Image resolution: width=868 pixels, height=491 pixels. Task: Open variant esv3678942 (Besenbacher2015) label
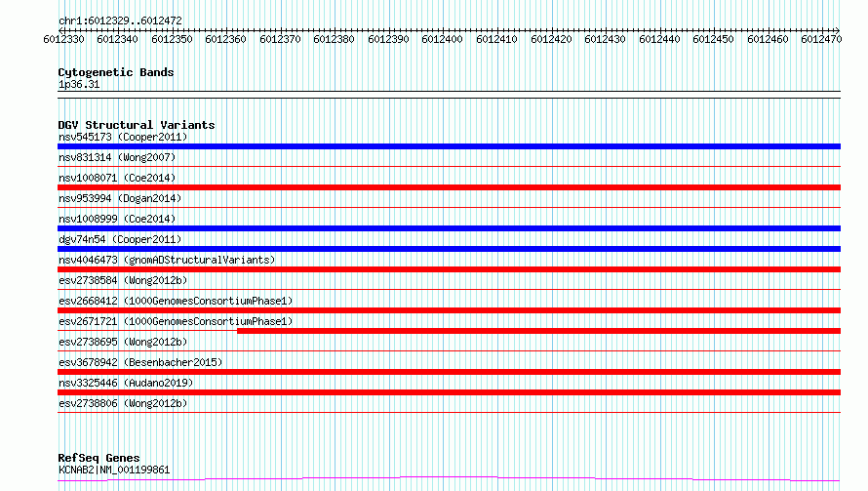[140, 362]
